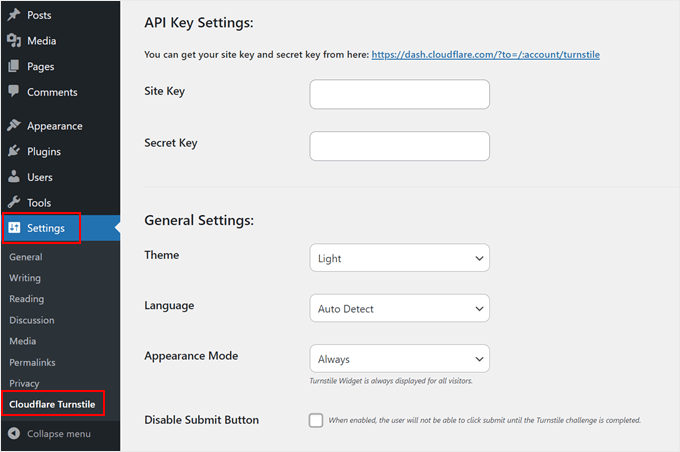The image size is (680, 452).
Task: Click the Appearance Mode label
Action: [x=191, y=356]
